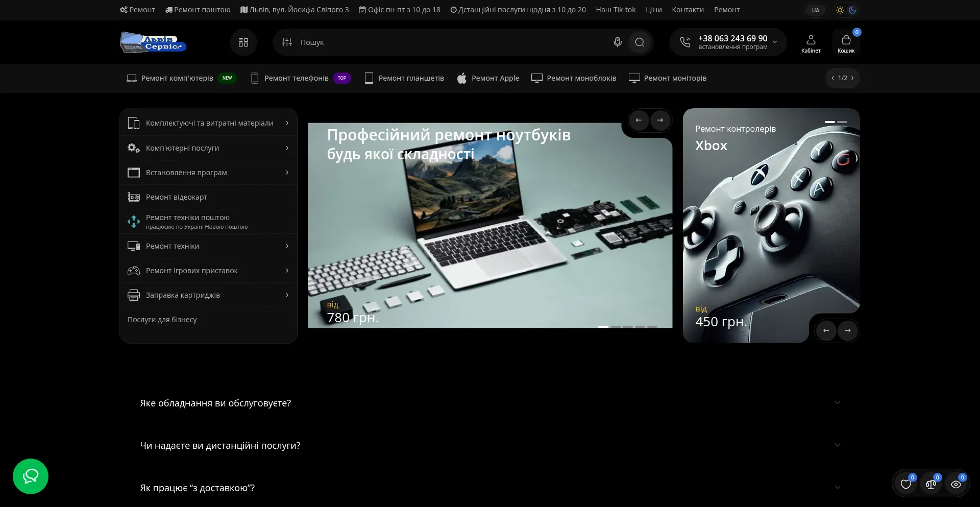Click the video card icon beside Ремонт відеокарт

tap(134, 197)
